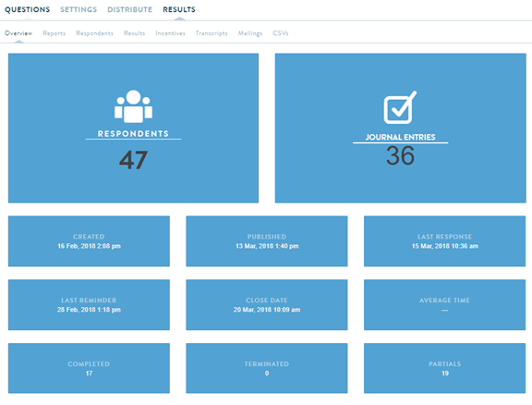Click the LAST RESPONSE label

(445, 237)
